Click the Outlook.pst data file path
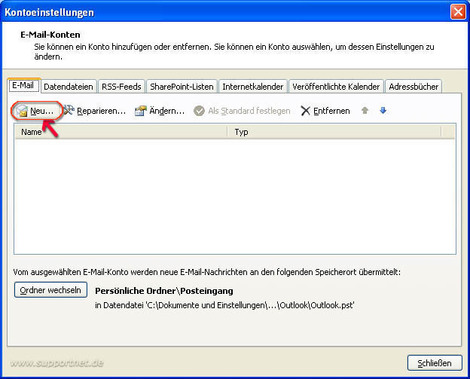470x379 pixels. tap(224, 305)
